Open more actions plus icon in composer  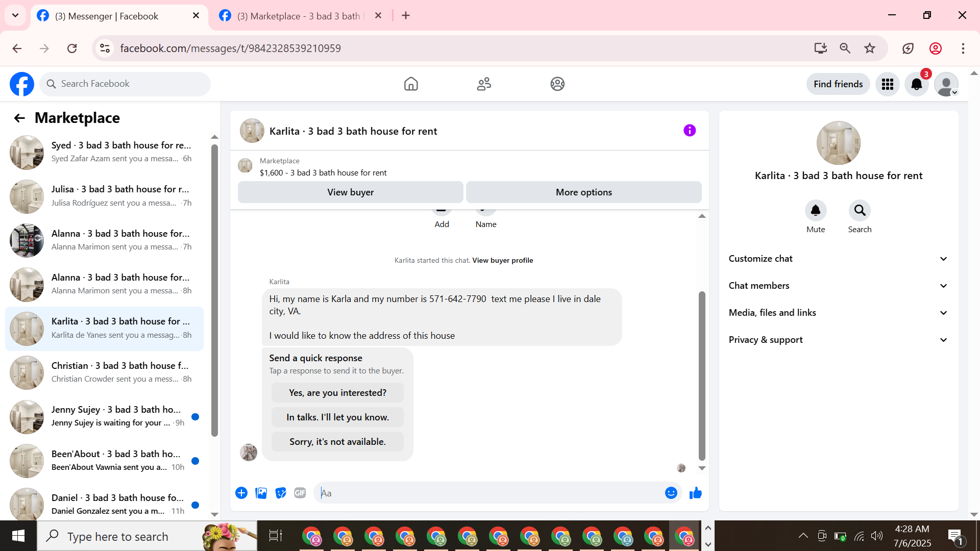coord(241,493)
